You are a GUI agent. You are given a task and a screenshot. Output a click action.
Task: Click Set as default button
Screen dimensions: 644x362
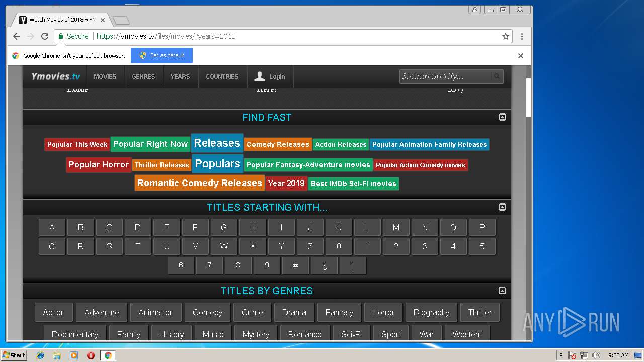[x=162, y=56]
